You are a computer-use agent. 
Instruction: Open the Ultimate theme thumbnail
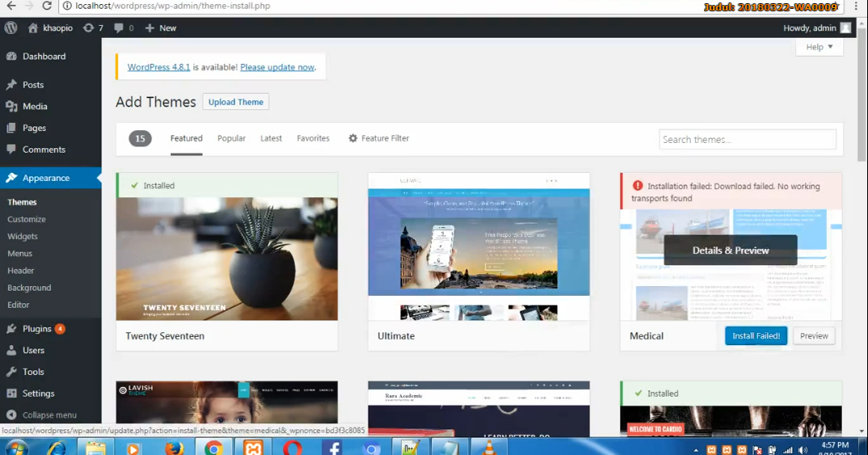[x=478, y=246]
